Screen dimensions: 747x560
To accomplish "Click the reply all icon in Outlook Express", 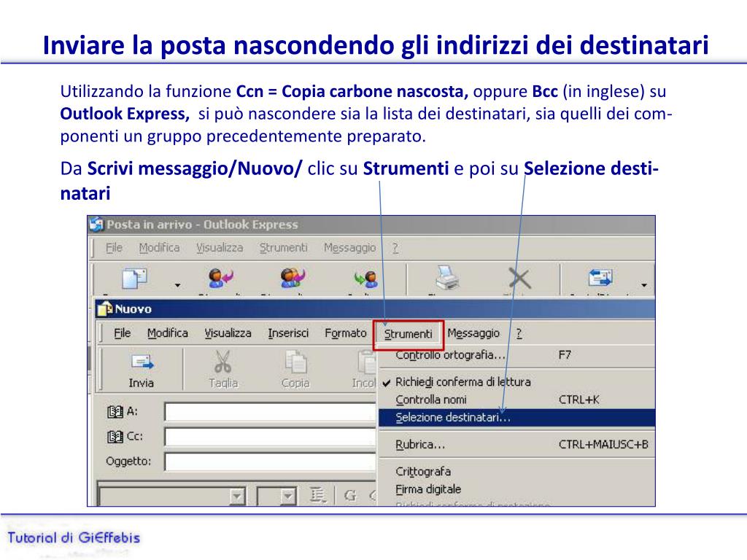I will tap(293, 278).
